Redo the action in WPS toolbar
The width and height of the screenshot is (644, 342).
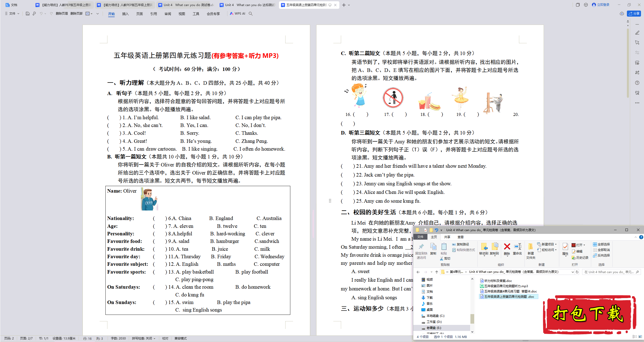(51, 14)
